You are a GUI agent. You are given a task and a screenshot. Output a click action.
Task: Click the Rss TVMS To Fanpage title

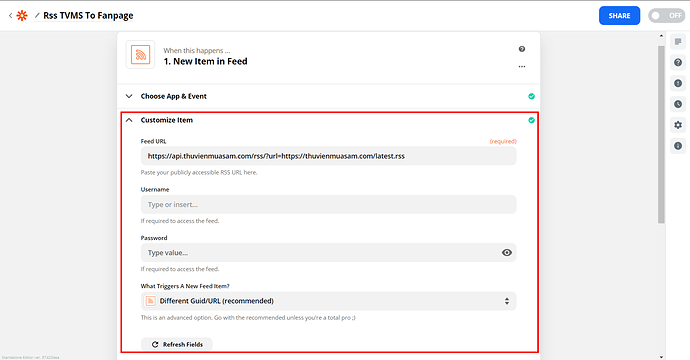(x=88, y=15)
